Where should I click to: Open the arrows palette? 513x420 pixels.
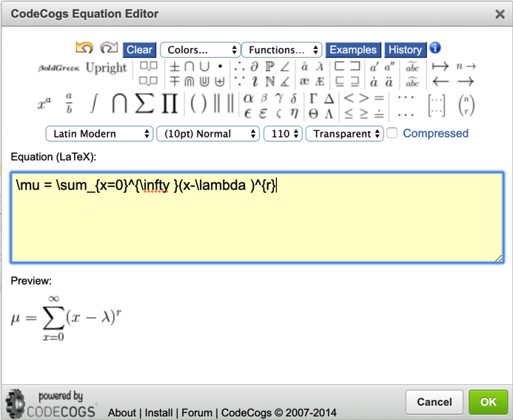[x=454, y=74]
